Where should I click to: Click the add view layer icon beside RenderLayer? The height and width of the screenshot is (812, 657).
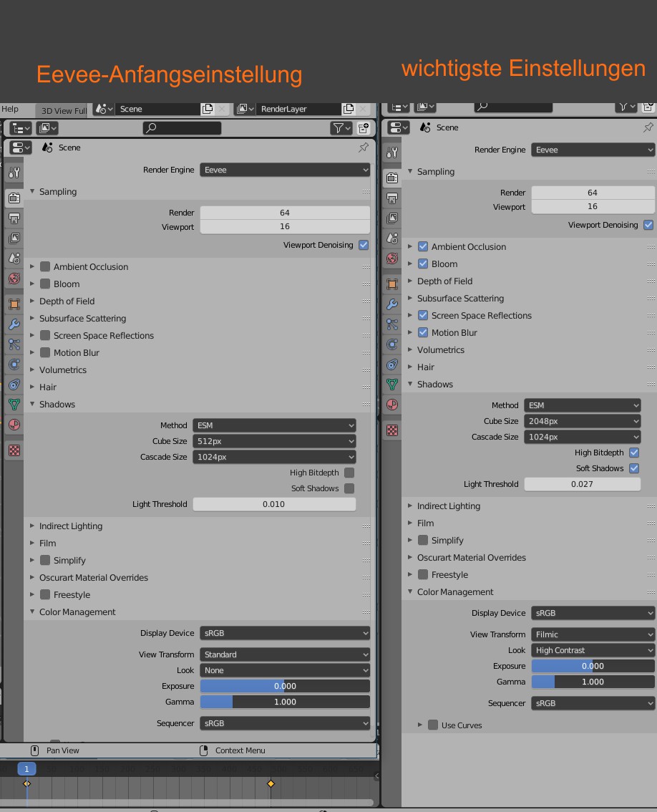pos(349,109)
